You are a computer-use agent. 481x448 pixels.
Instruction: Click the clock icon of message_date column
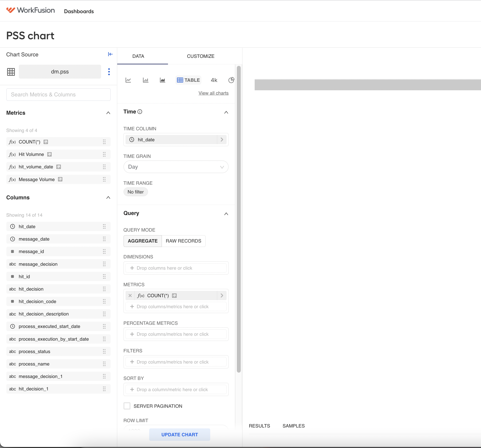click(13, 239)
